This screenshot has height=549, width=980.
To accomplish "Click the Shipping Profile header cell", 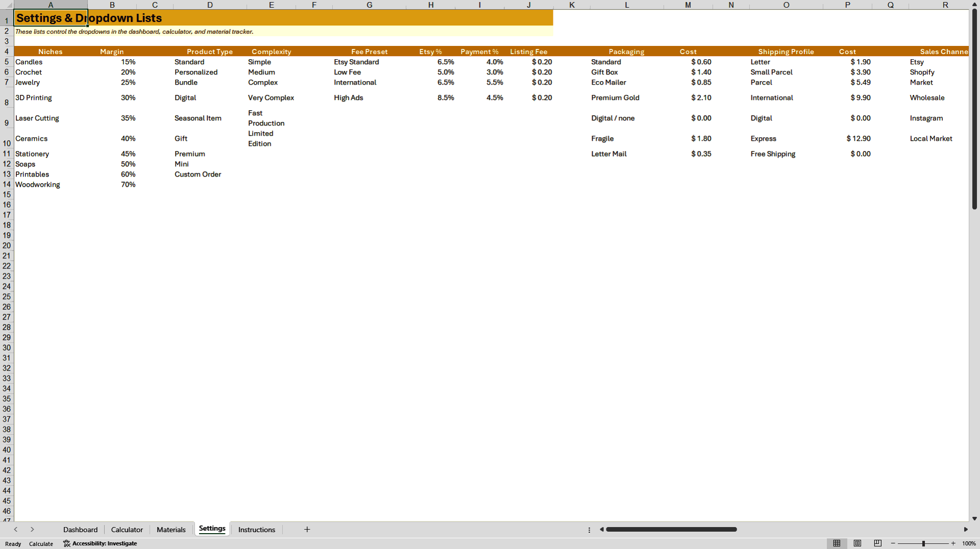I will coord(786,52).
